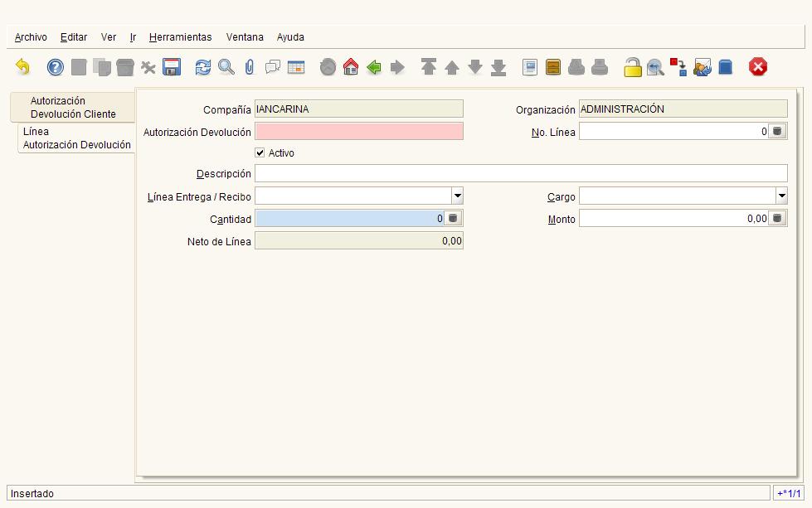Open chat speech bubbles icon
The width and height of the screenshot is (812, 508).
pos(272,67)
